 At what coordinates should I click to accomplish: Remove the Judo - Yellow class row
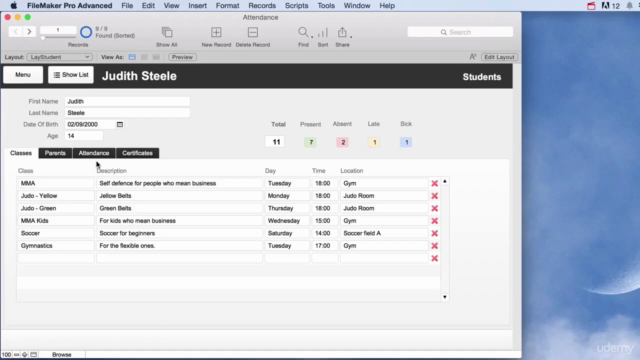point(435,196)
